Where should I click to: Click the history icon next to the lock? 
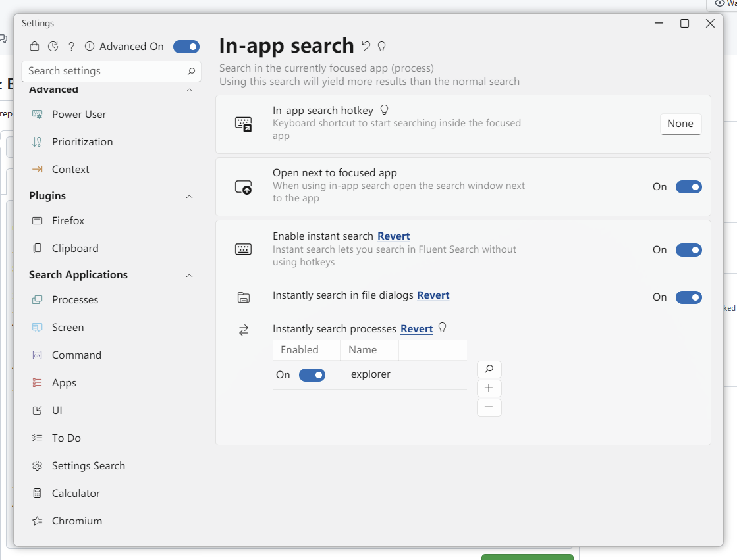click(x=53, y=46)
